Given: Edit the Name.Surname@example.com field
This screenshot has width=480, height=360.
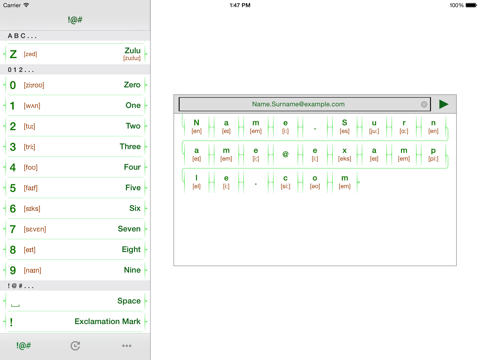Looking at the screenshot, I should pyautogui.click(x=305, y=104).
